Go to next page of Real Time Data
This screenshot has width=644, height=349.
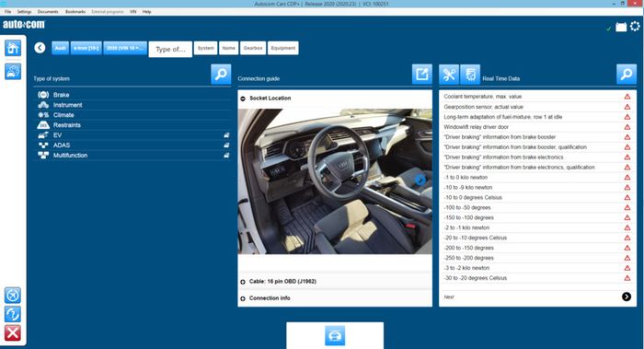click(x=627, y=297)
